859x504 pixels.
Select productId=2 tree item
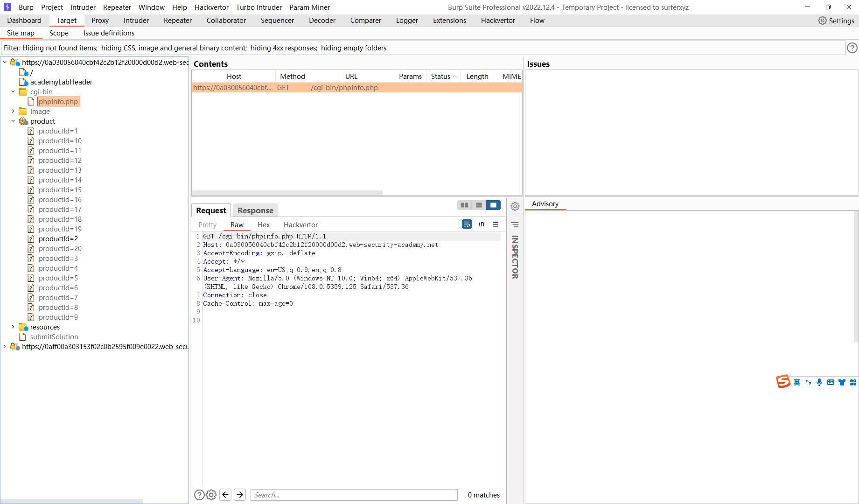click(58, 238)
